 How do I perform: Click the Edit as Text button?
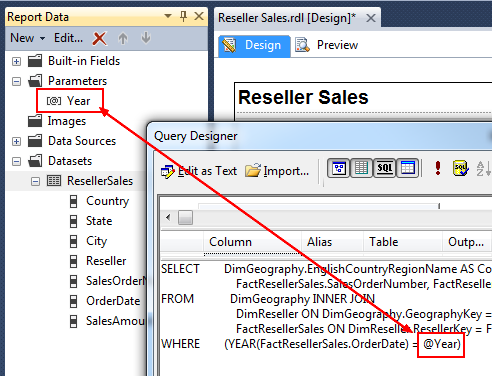point(199,171)
